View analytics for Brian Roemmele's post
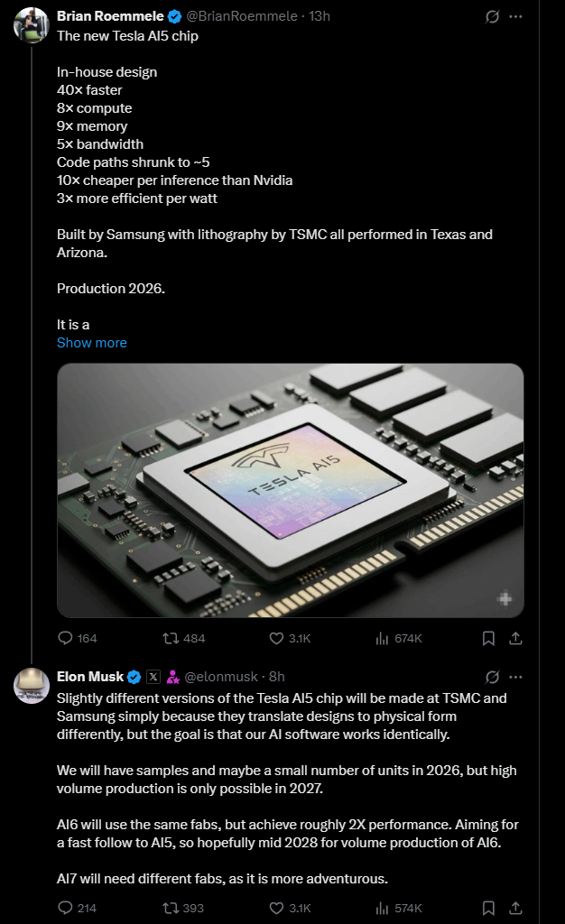565x924 pixels. (383, 638)
